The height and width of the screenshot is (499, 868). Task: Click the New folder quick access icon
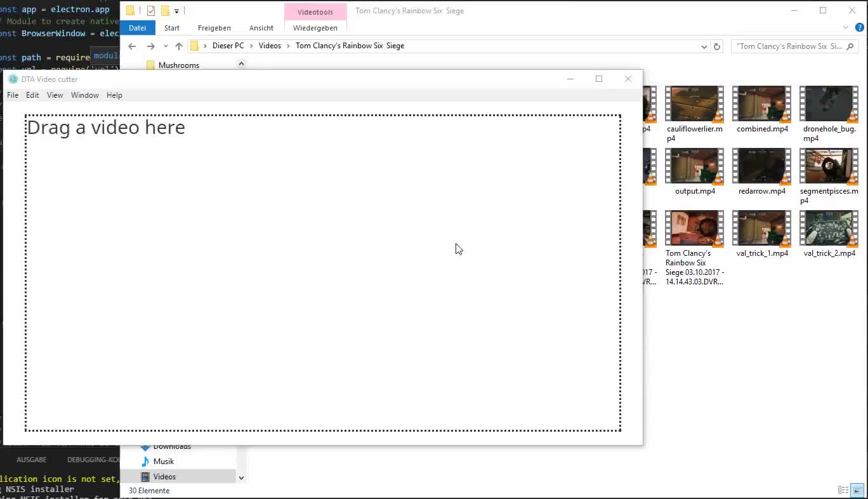(165, 11)
